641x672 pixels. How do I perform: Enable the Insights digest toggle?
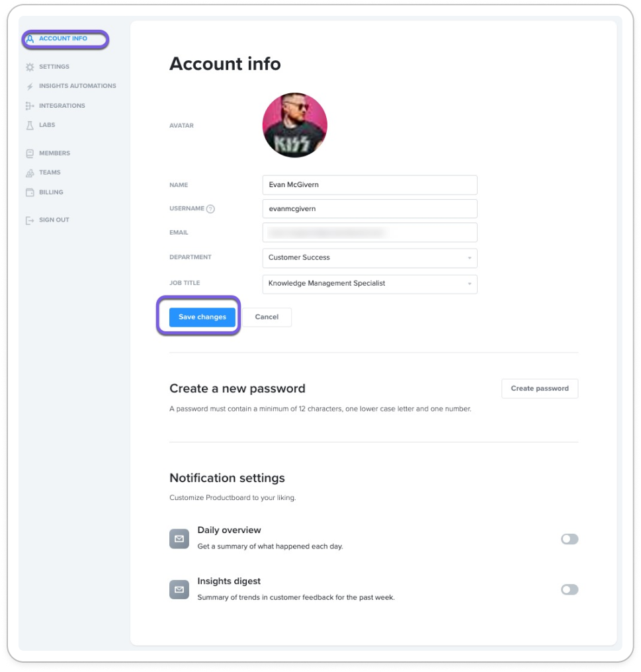tap(570, 589)
